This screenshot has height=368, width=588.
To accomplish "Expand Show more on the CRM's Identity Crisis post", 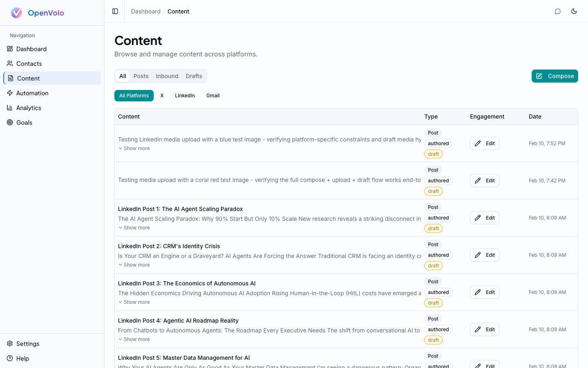I will tap(134, 265).
